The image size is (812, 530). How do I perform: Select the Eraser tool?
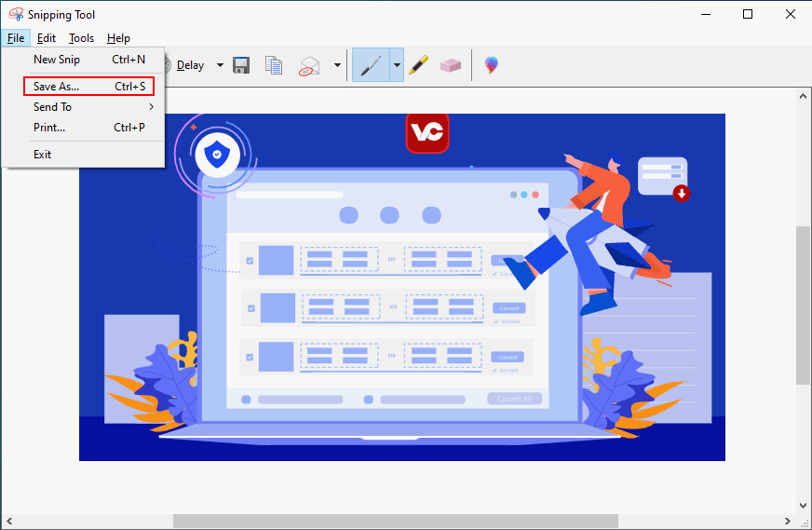tap(451, 65)
